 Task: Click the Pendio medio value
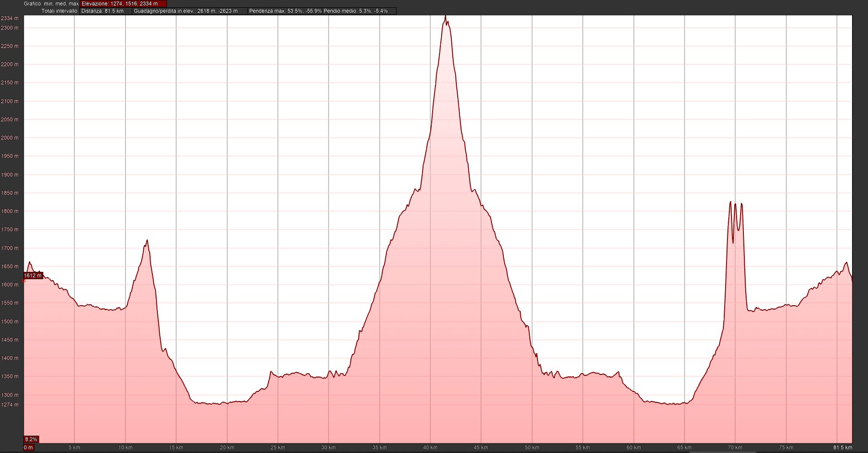356,11
